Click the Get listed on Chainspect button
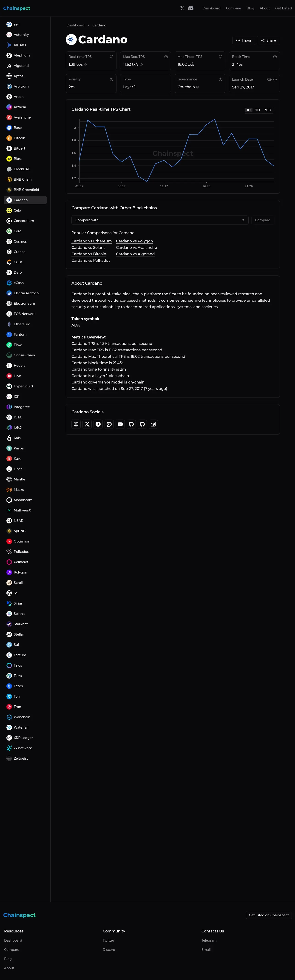Screen dimensions: 295x980 (269, 915)
